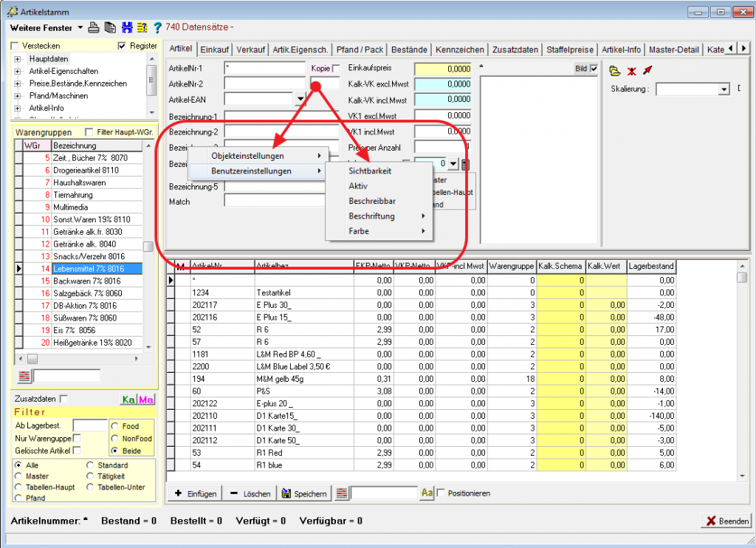The width and height of the screenshot is (756, 548).
Task: Expand the Artikel-Info tree node
Action: [18, 108]
